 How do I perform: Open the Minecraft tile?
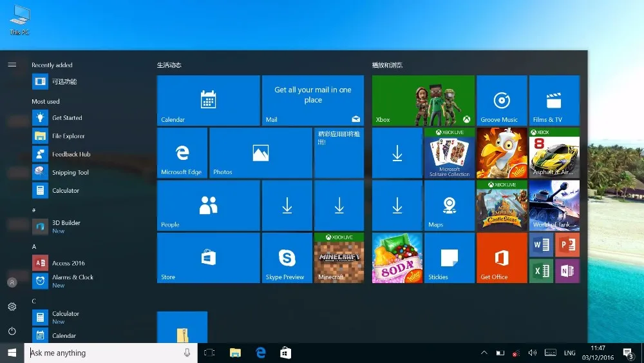click(339, 258)
